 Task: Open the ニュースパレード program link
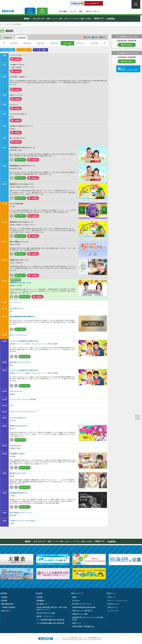click(16, 302)
